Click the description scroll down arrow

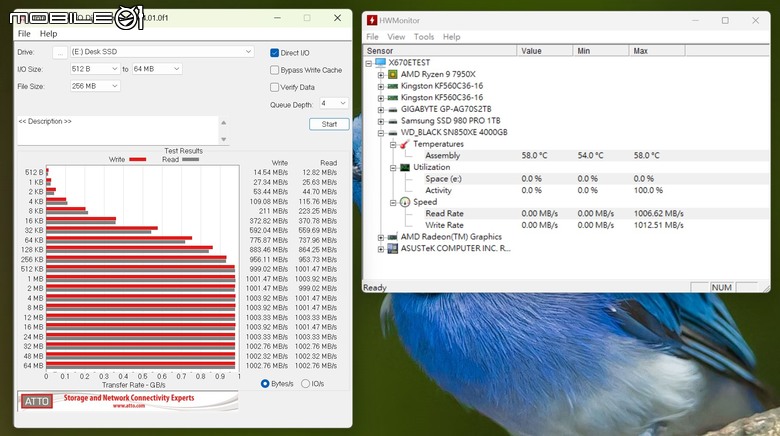coord(223,139)
